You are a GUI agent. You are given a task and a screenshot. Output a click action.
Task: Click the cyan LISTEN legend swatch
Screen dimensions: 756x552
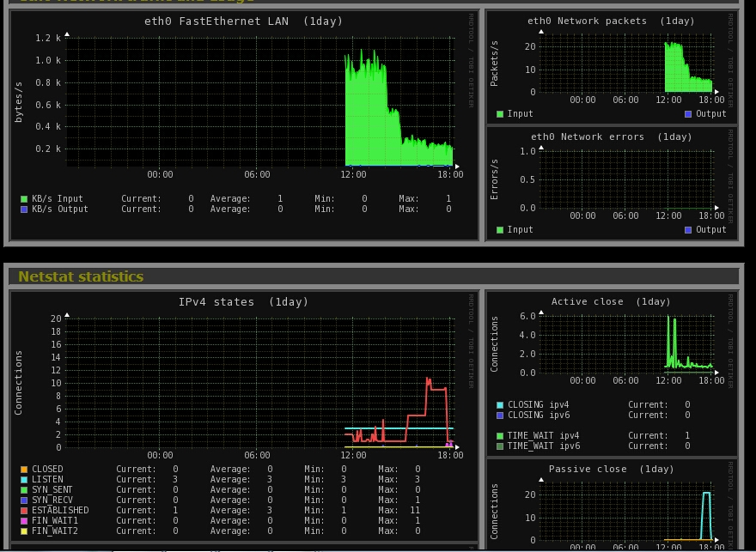[24, 480]
